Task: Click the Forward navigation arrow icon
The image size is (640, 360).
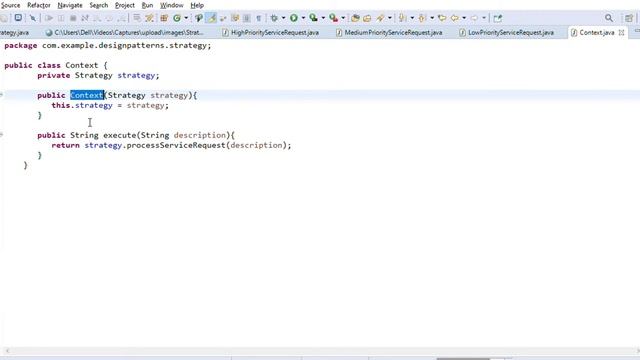Action: [474, 18]
